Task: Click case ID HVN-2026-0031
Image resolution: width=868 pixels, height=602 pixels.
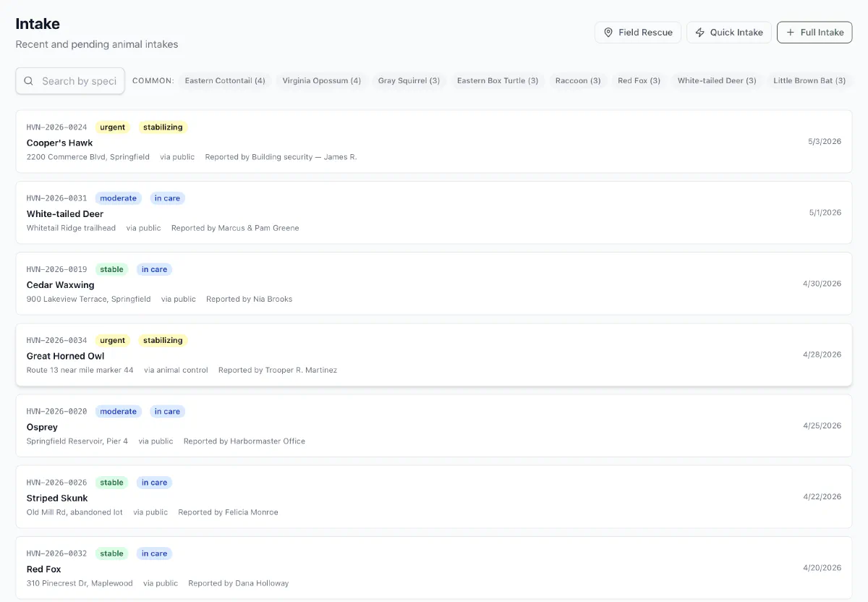Action: click(56, 198)
